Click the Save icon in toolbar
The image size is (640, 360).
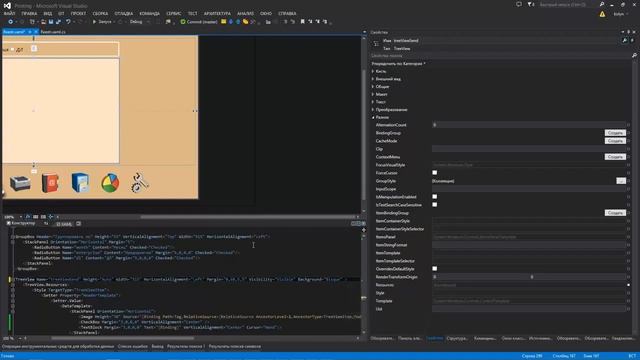51,22
